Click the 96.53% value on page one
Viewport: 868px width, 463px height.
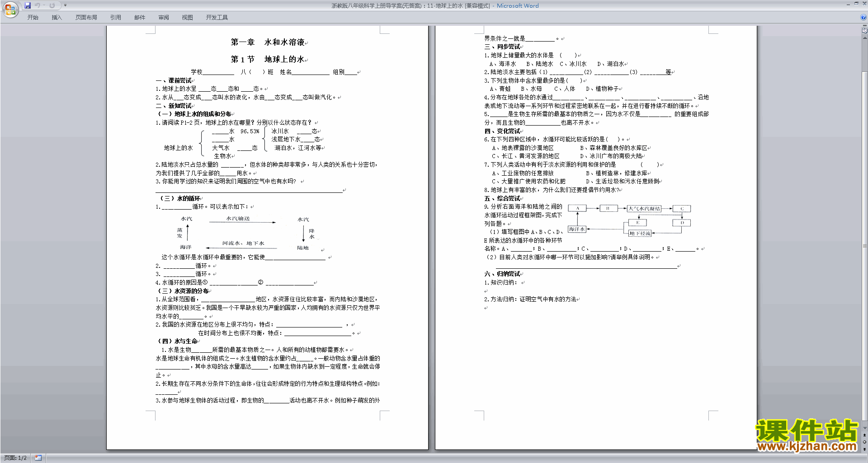(x=250, y=131)
